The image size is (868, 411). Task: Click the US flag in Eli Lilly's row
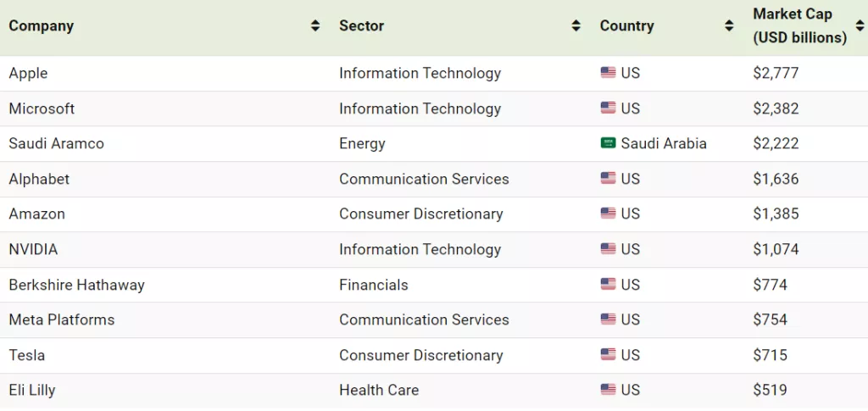pyautogui.click(x=608, y=390)
